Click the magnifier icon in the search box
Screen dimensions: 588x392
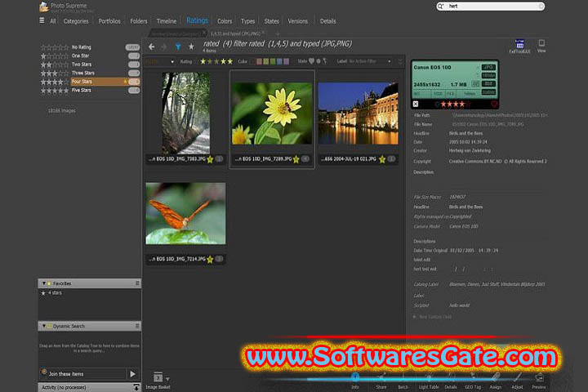click(441, 7)
